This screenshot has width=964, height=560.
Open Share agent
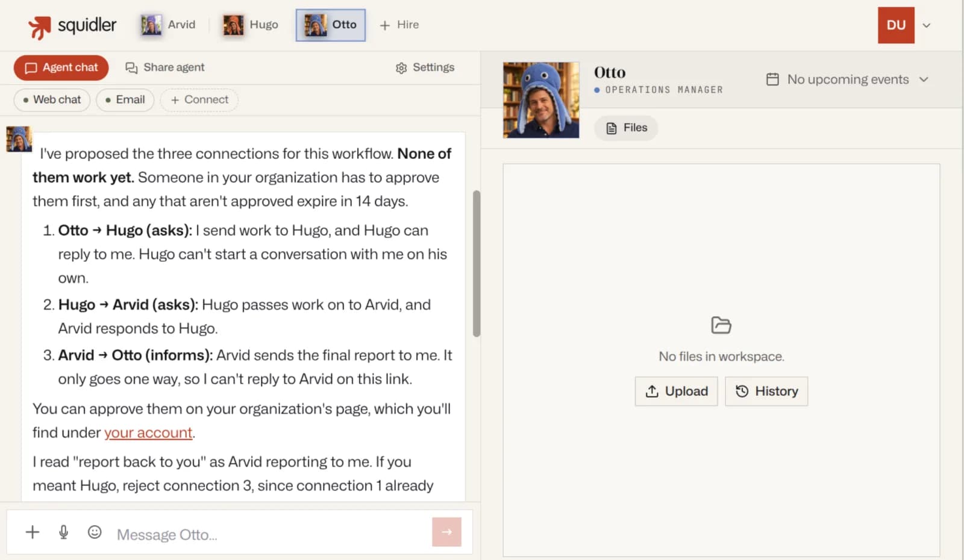click(164, 67)
